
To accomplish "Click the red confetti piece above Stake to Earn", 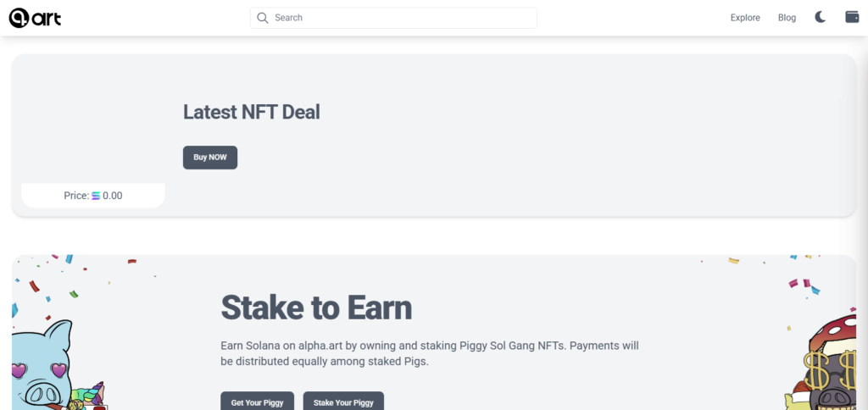I will [131, 262].
